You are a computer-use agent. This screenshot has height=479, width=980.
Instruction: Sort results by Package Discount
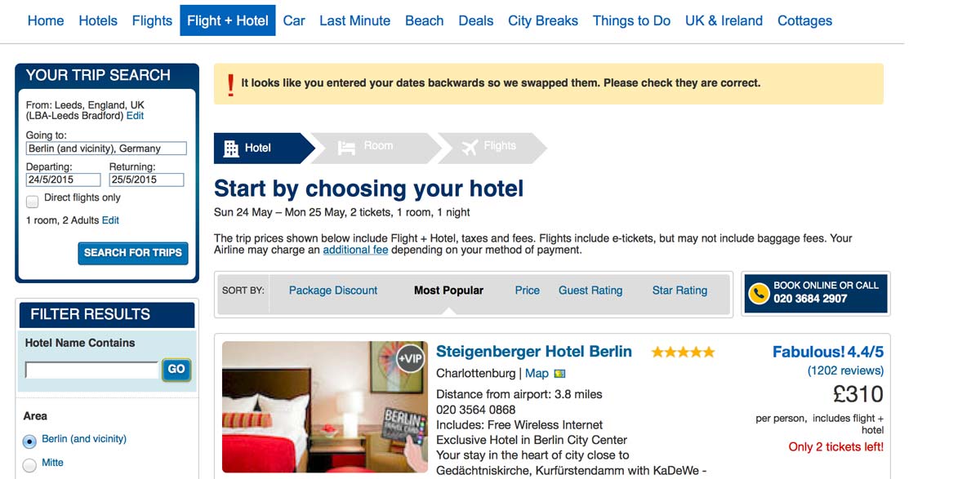point(333,291)
